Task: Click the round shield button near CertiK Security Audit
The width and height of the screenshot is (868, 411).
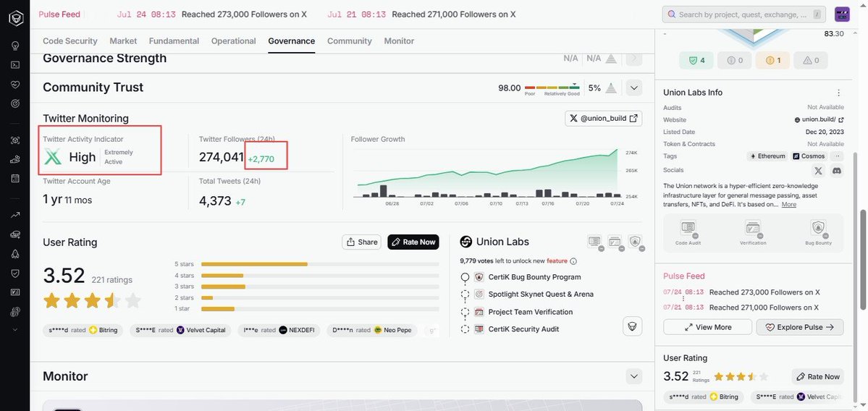Action: click(x=633, y=326)
